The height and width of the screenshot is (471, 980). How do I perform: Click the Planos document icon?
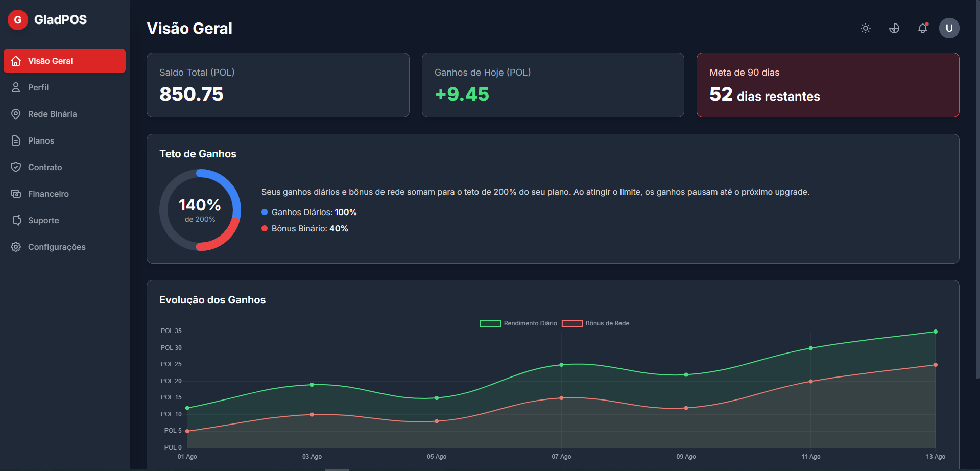coord(16,140)
